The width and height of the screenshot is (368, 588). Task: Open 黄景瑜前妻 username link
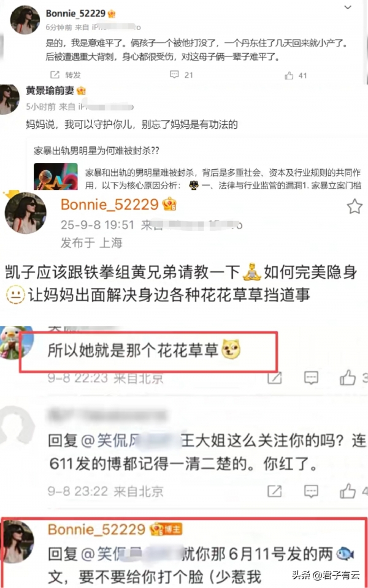[50, 91]
